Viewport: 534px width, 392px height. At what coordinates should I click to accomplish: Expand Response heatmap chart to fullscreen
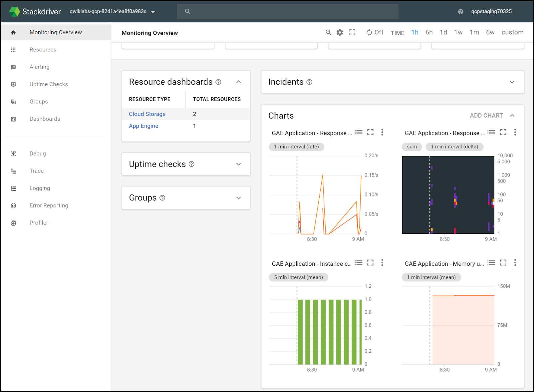click(503, 132)
